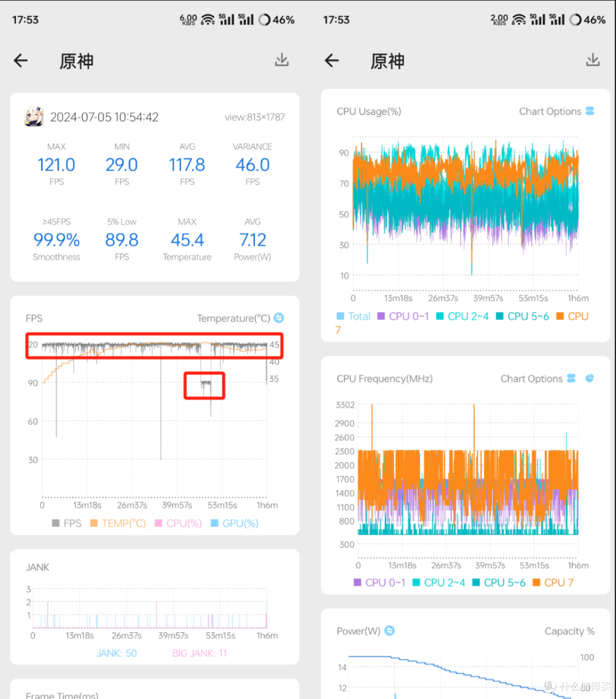Screen dimensions: 616x699
Task: Tap the swap icon next to Power(W)
Action: coord(390,631)
